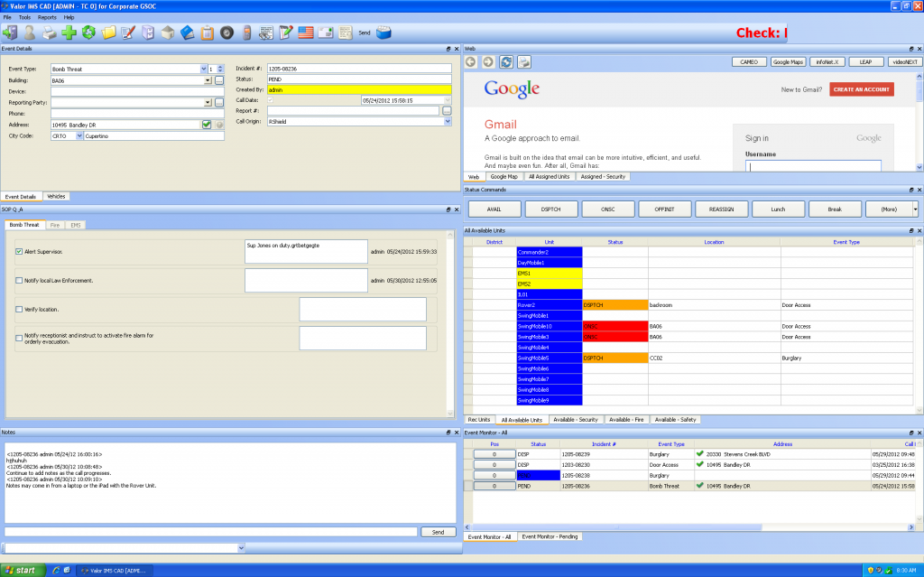Check Notify receptionist fire alarm checkbox
924x577 pixels.
pyautogui.click(x=19, y=338)
